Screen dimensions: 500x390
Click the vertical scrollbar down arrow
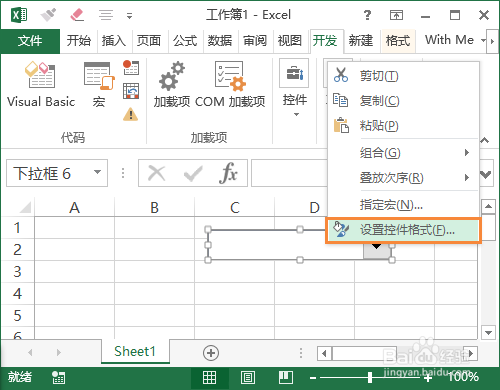pyautogui.click(x=488, y=332)
